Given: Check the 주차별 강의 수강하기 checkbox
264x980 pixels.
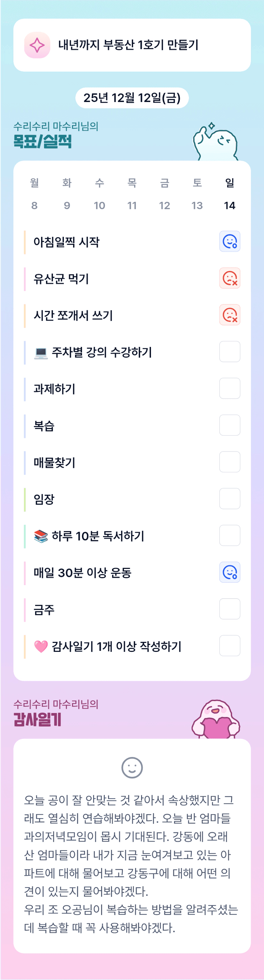Looking at the screenshot, I should [230, 352].
